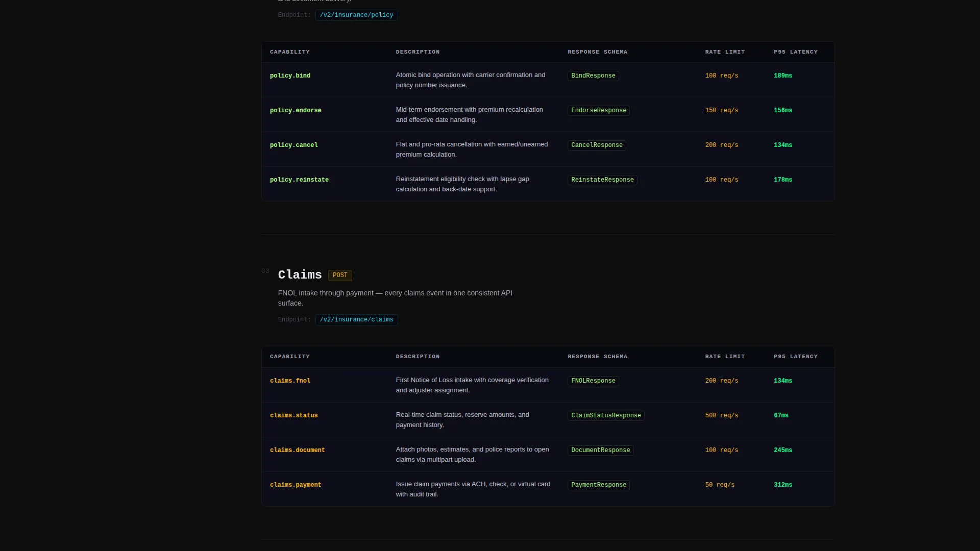Click the Claims section intro paragraph
The image size is (980, 551).
click(x=395, y=298)
